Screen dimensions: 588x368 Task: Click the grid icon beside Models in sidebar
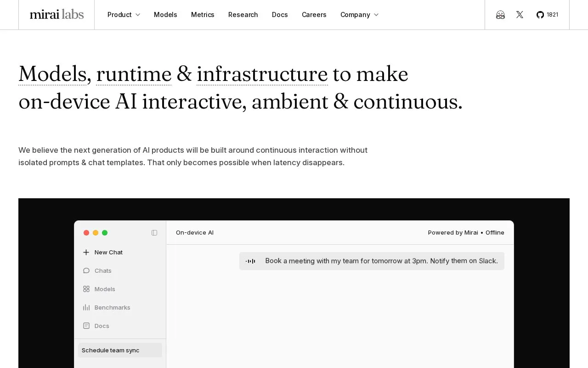tap(86, 289)
